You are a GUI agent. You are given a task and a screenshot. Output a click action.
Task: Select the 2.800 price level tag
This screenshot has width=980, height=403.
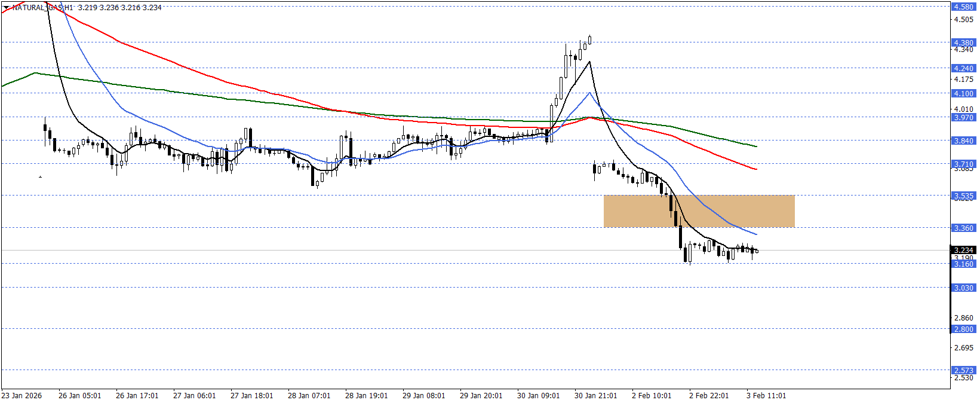(963, 329)
